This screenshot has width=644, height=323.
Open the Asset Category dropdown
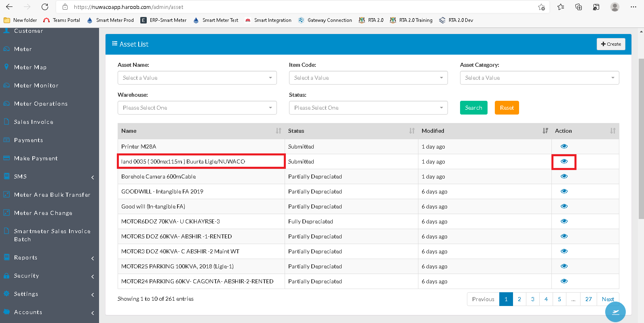tap(540, 78)
